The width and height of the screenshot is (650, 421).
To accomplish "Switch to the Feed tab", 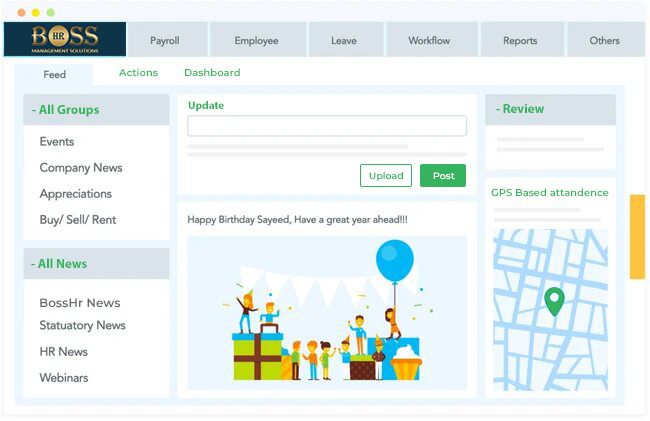I will click(x=54, y=75).
